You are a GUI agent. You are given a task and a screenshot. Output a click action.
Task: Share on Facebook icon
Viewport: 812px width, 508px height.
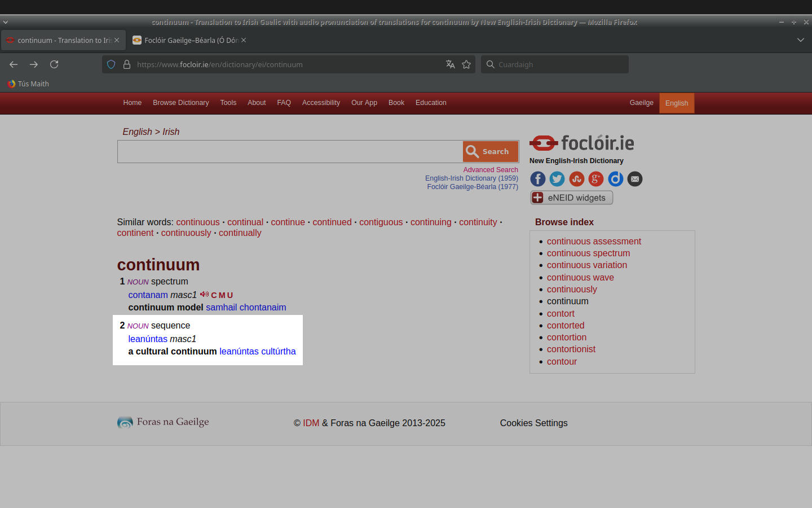538,179
